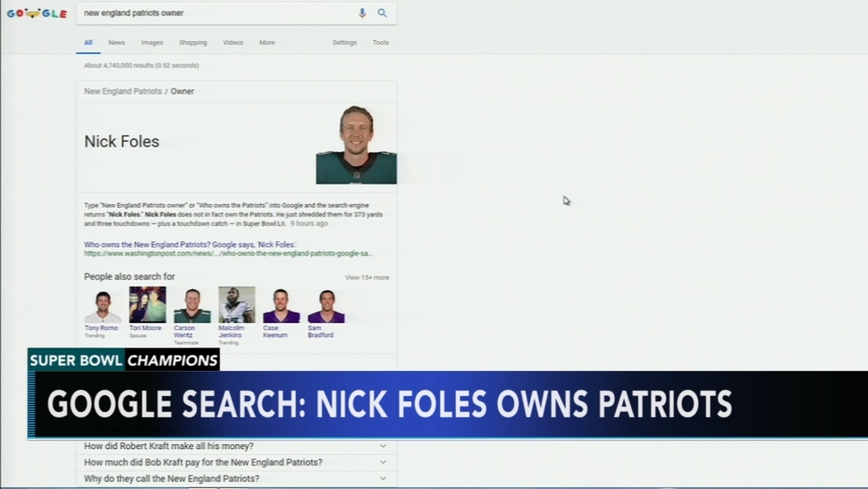
Task: Click the Google logo
Action: [36, 13]
